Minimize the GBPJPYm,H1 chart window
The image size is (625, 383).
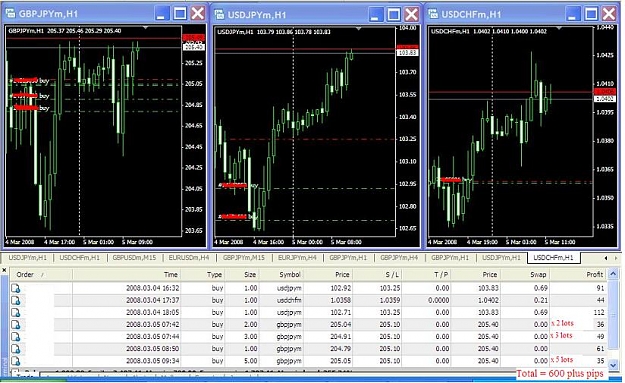161,14
